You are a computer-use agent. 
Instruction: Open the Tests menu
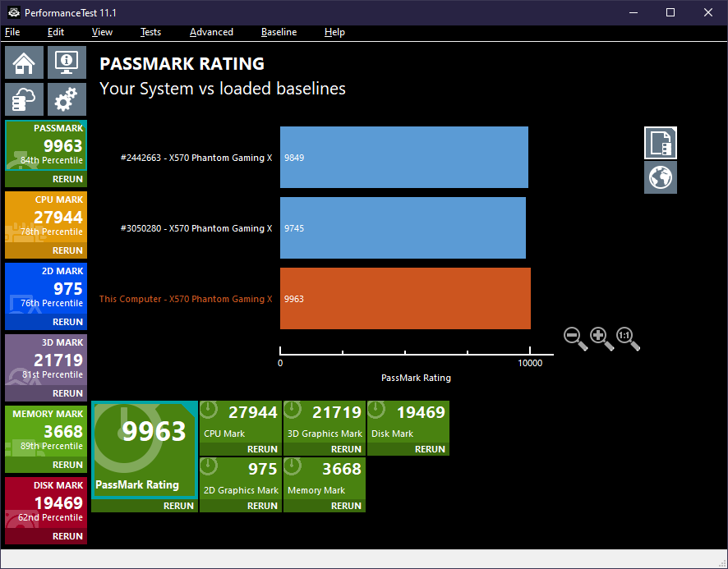tap(150, 32)
